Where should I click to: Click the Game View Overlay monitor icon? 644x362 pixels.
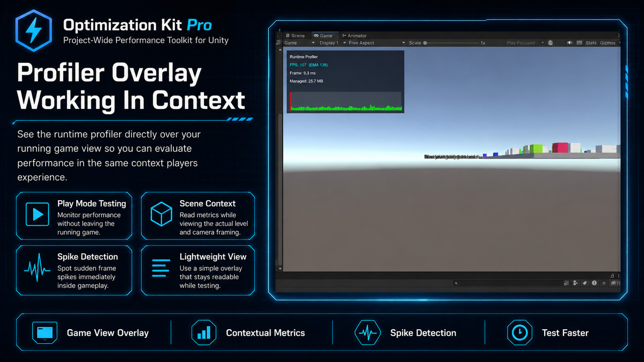(45, 333)
